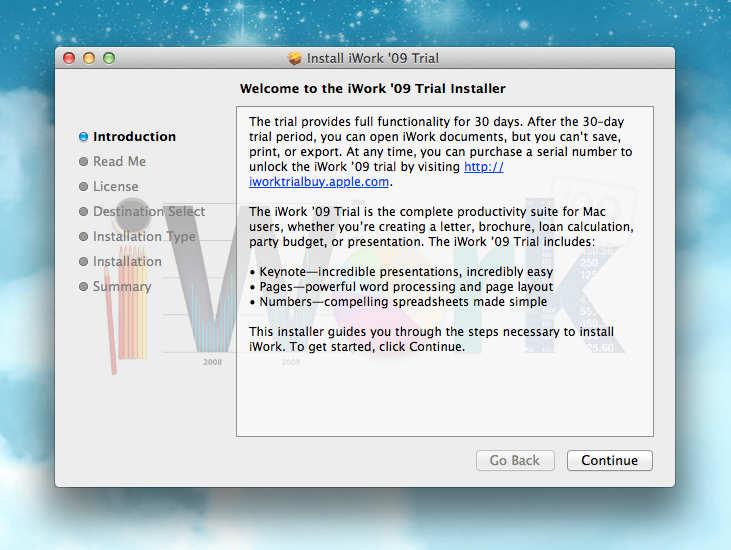Image resolution: width=731 pixels, height=550 pixels.
Task: Click the line starting 'This installer guides you'
Action: 431,332
